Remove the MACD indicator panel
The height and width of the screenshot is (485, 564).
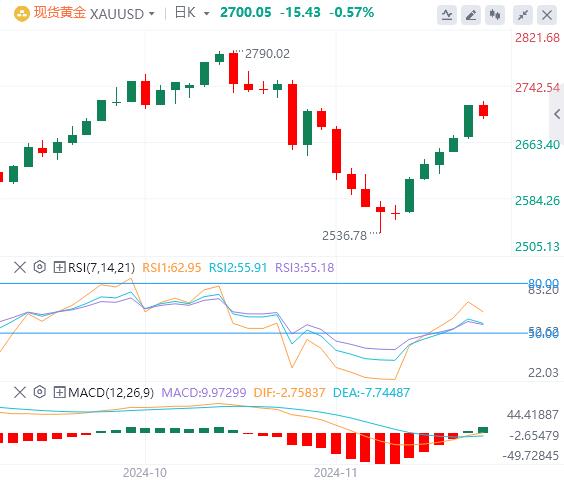[20, 392]
